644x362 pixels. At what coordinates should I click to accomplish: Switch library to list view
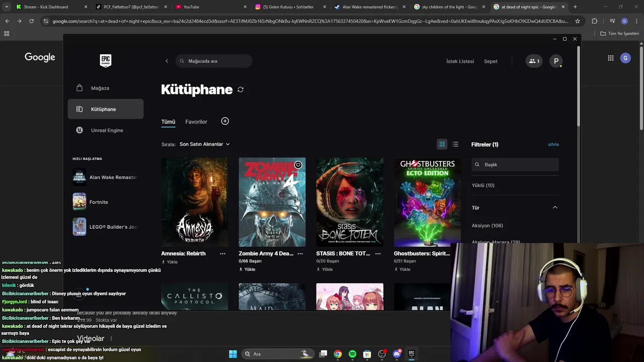pos(455,144)
